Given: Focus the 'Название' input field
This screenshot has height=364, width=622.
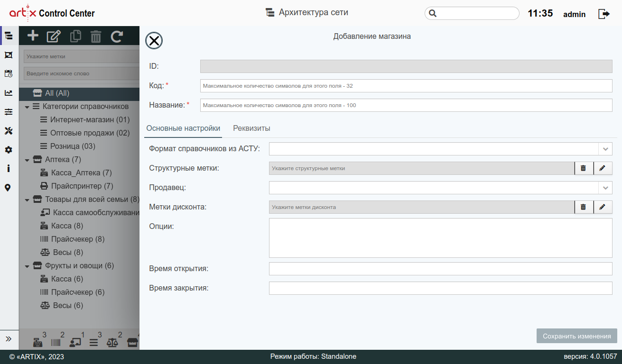Looking at the screenshot, I should tap(406, 105).
